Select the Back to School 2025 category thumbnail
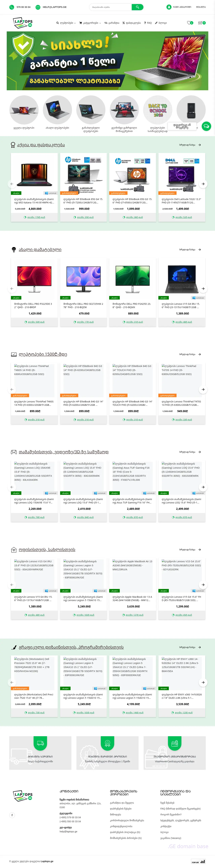Screen dimensions: 215x868 157,110
